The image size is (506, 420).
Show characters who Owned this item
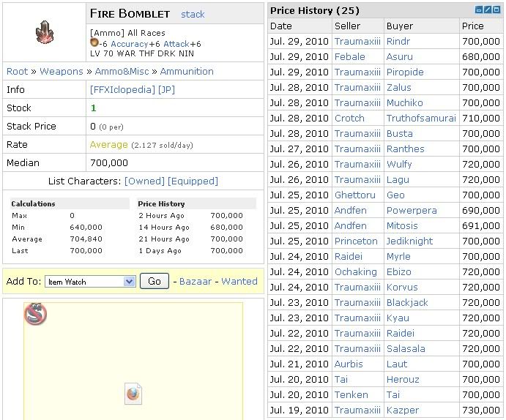tap(144, 181)
